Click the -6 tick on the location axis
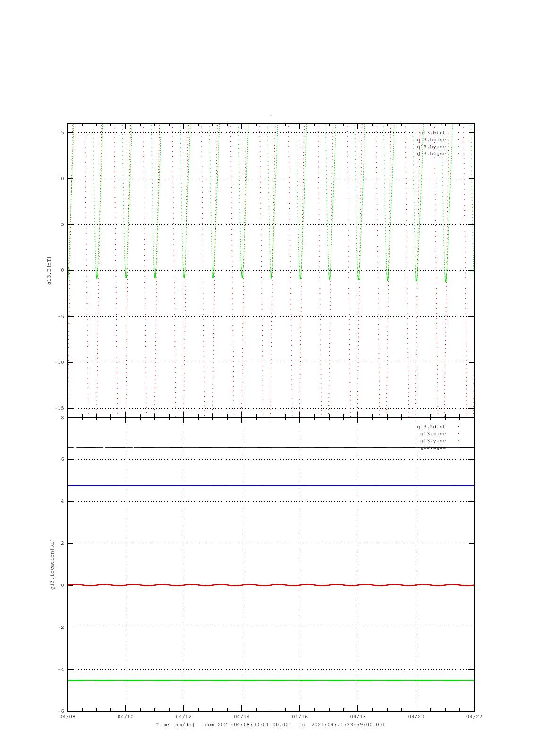 [x=61, y=711]
